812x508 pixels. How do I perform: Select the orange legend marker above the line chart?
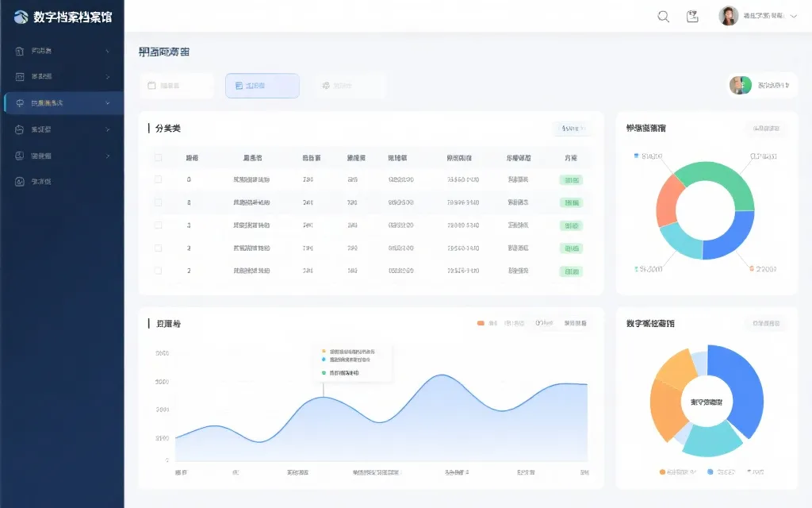pyautogui.click(x=480, y=323)
